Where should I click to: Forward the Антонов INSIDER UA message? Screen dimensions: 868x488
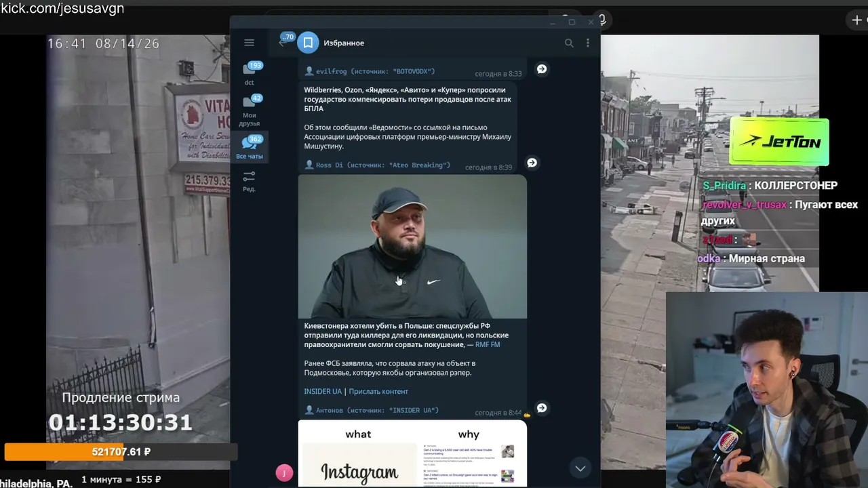542,408
